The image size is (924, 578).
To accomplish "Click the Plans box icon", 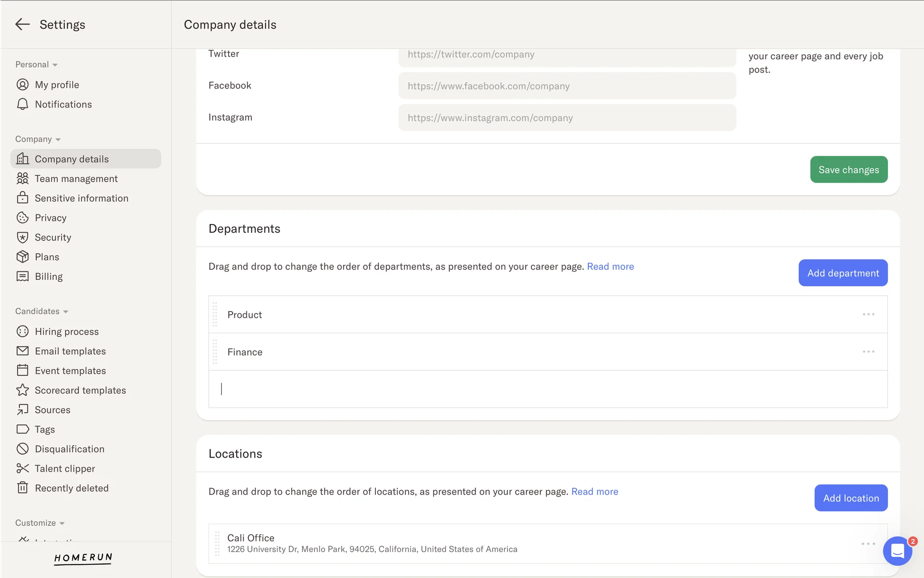I will [22, 257].
